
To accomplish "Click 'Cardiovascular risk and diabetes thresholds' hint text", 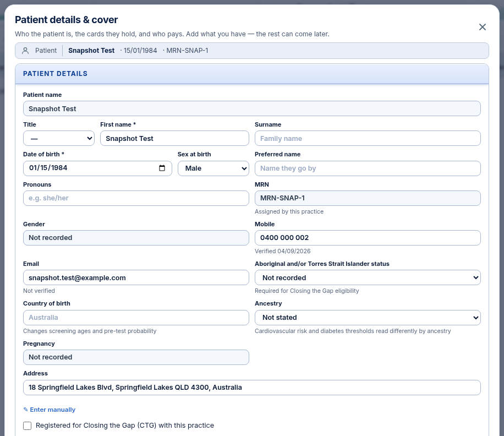I will [x=353, y=331].
